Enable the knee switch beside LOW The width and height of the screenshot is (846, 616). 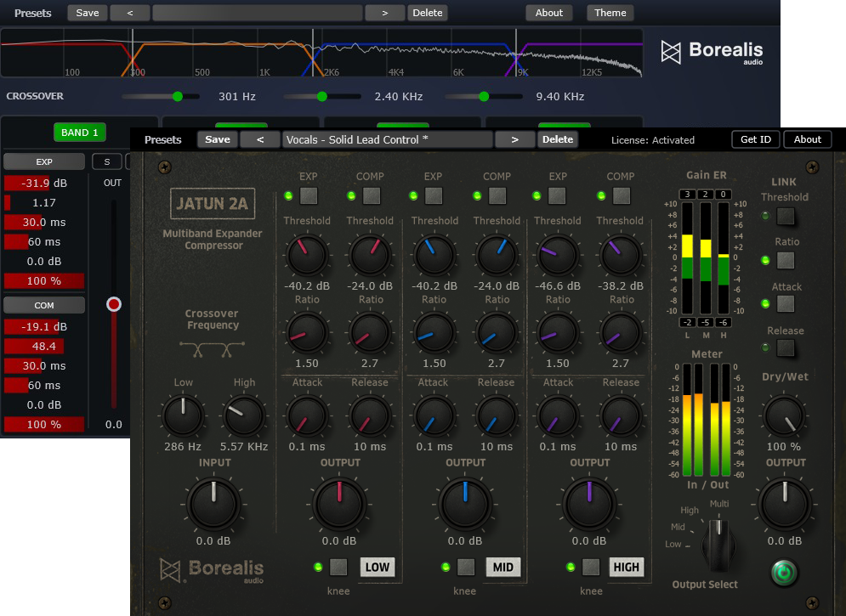point(338,567)
